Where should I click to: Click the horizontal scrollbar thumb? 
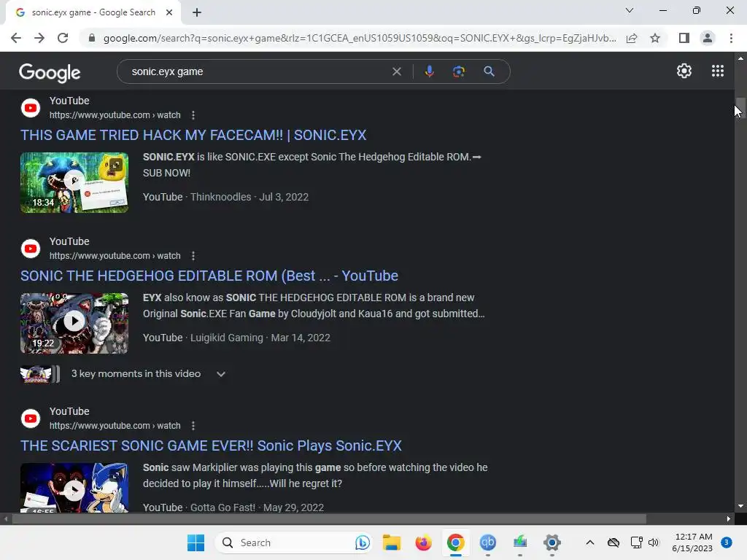pos(329,519)
